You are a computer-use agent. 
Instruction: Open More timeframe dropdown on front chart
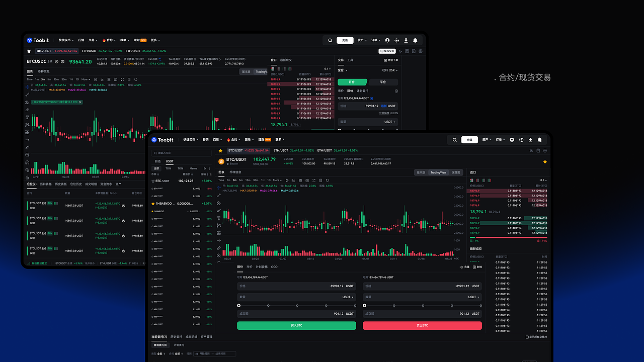(277, 180)
